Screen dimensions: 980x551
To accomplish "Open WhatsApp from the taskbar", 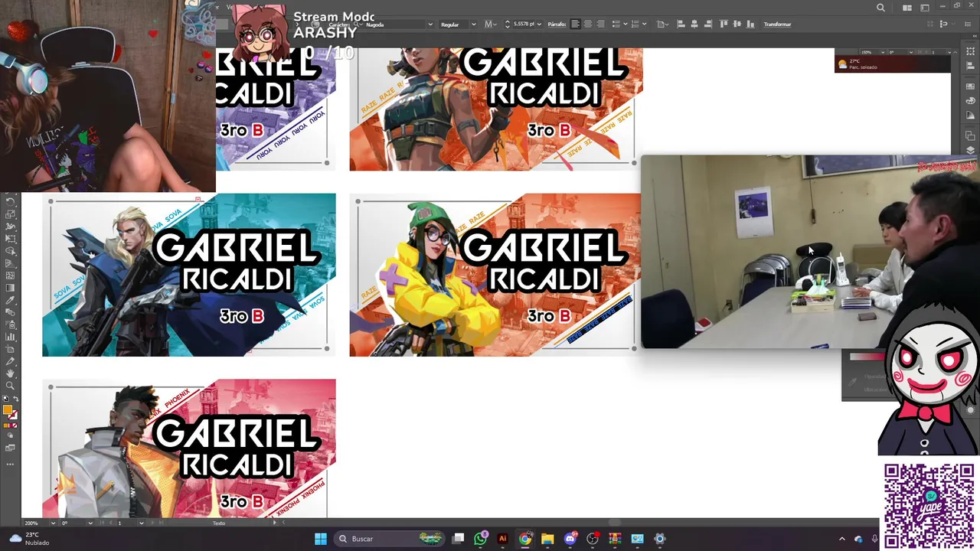I will pos(480,539).
